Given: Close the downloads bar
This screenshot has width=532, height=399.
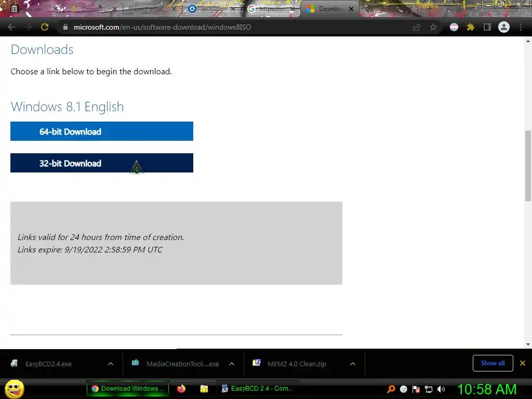Looking at the screenshot, I should coord(523,363).
